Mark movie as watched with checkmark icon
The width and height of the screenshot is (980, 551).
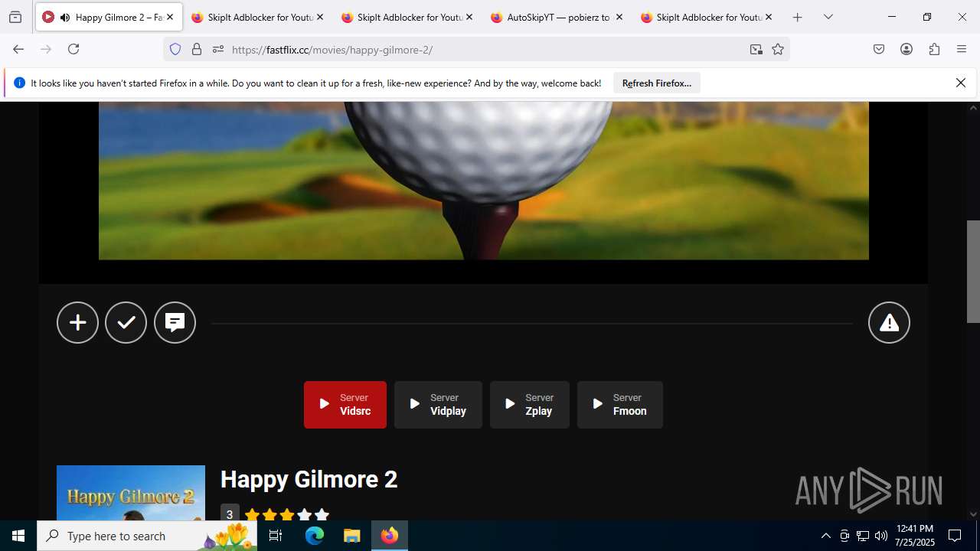(126, 323)
